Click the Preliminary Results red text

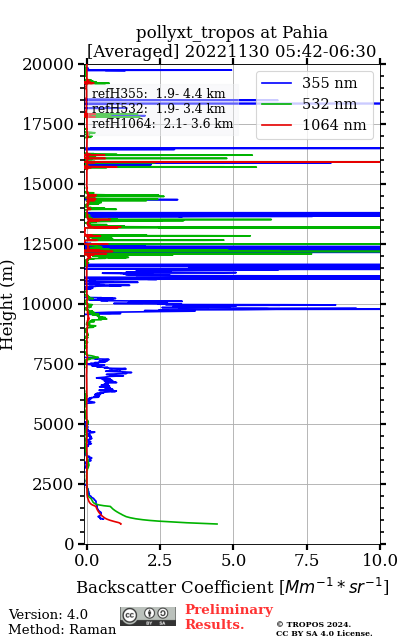229,617
